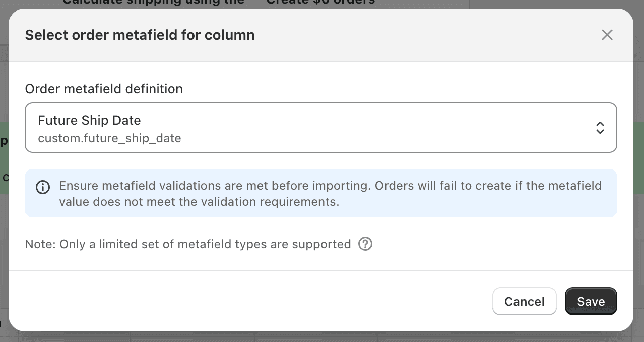Click the 'Only a limited set' note text
The image size is (644, 342).
[x=188, y=244]
